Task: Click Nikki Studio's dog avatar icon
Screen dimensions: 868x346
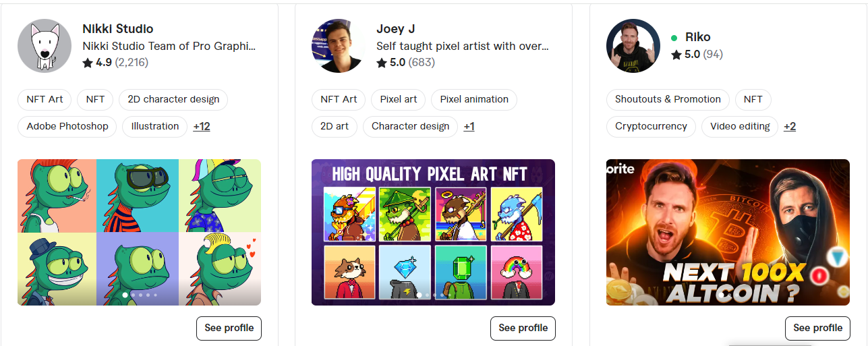Action: point(45,46)
